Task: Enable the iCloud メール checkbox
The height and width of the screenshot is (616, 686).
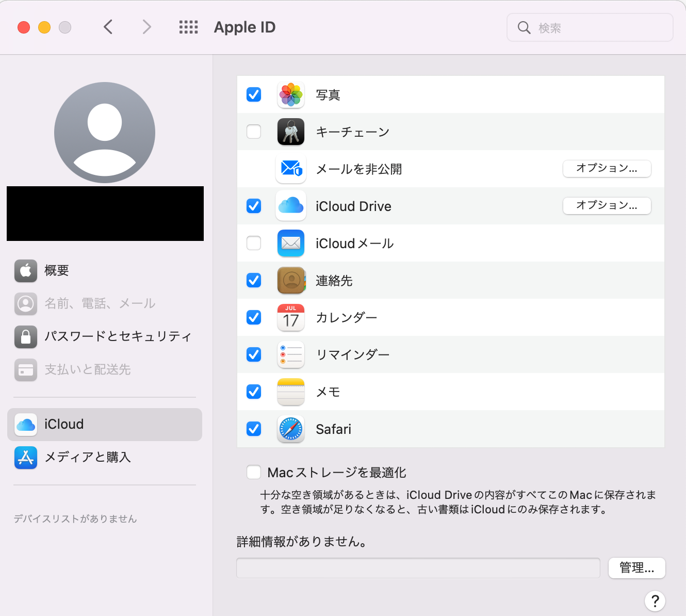Action: click(254, 243)
